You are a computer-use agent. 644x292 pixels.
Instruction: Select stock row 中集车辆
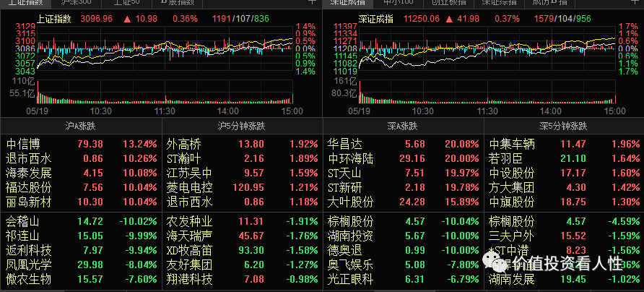click(x=564, y=144)
